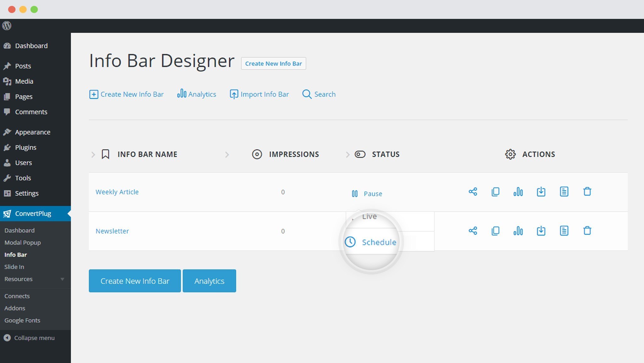Go to Posts menu
The image size is (644, 363).
pyautogui.click(x=23, y=66)
